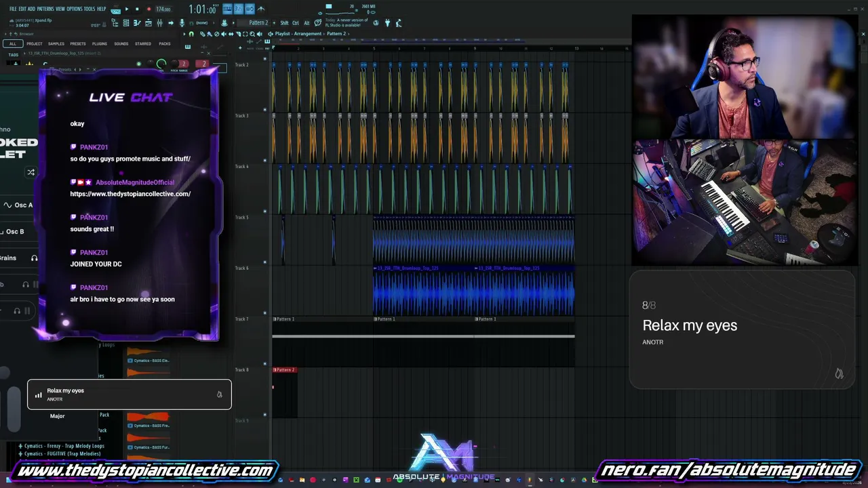Viewport: 868px width, 488px height.
Task: Select the Track 2 header label
Action: tap(241, 65)
